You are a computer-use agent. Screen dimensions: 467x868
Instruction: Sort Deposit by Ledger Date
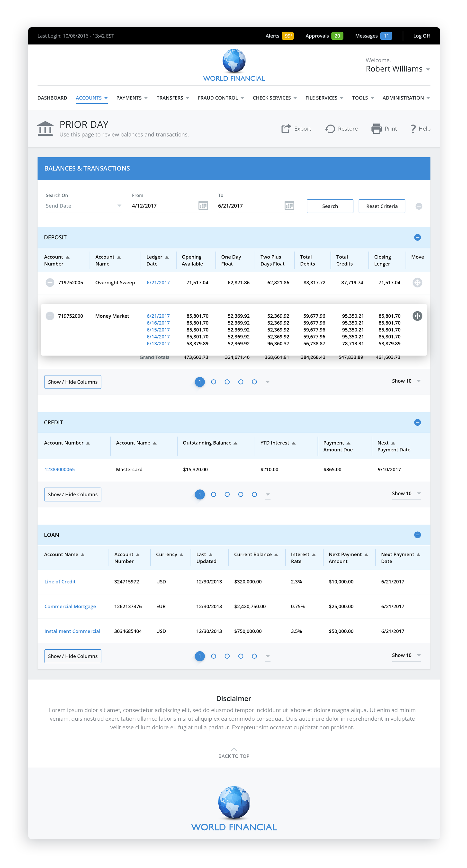167,257
